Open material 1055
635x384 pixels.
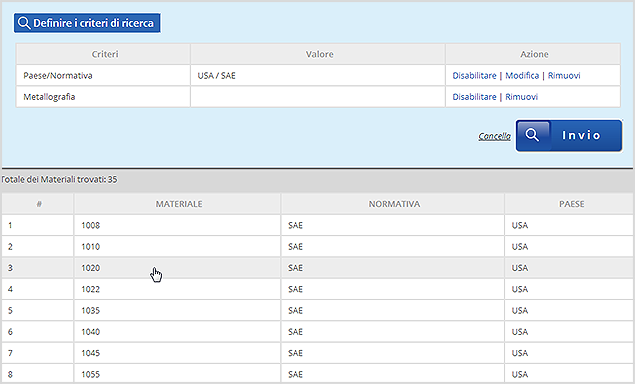90,374
